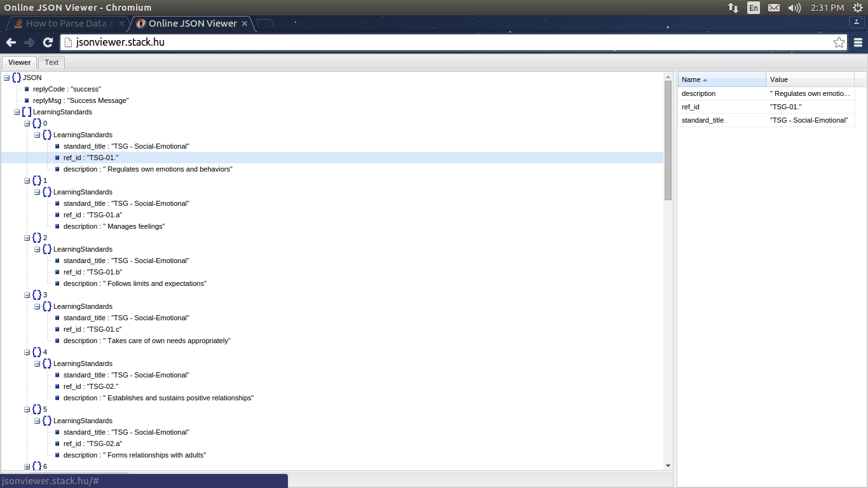
Task: Click "TSG - Social-Emotional" value cell in grid
Action: [x=810, y=120]
